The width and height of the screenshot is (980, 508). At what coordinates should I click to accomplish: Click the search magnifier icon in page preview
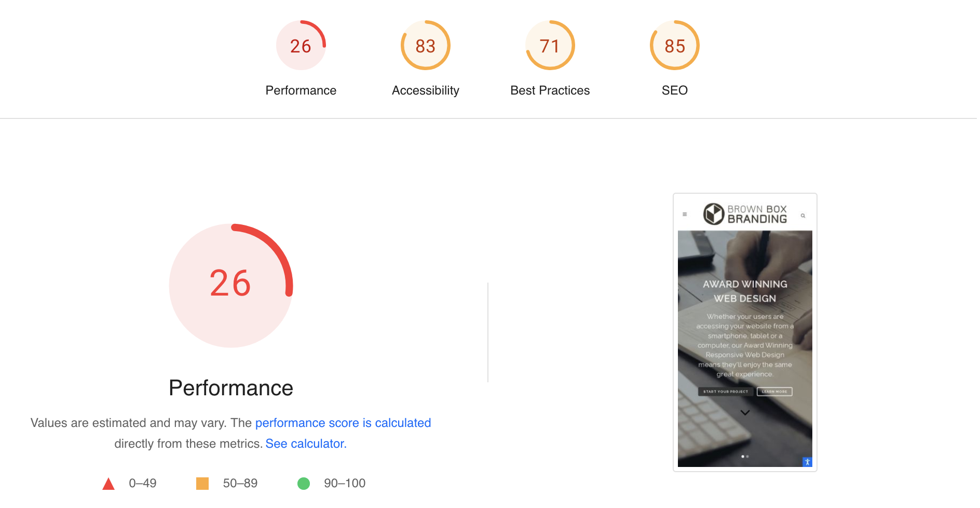pyautogui.click(x=803, y=216)
